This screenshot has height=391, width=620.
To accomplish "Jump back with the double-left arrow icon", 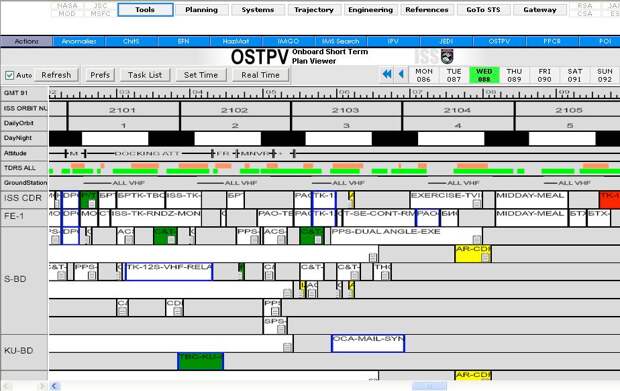I will pyautogui.click(x=387, y=74).
